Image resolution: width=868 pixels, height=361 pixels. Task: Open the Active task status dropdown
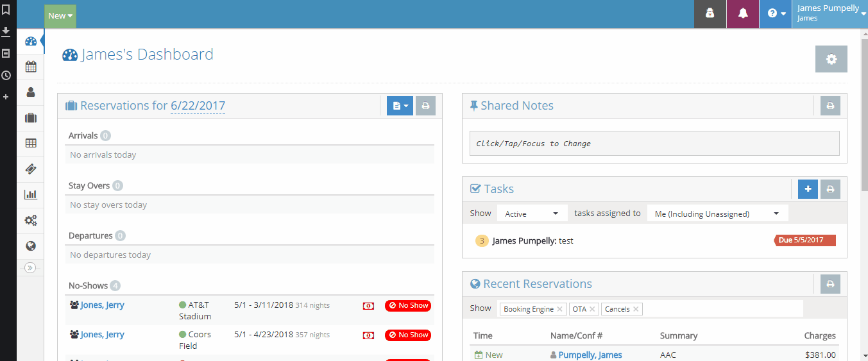(532, 214)
